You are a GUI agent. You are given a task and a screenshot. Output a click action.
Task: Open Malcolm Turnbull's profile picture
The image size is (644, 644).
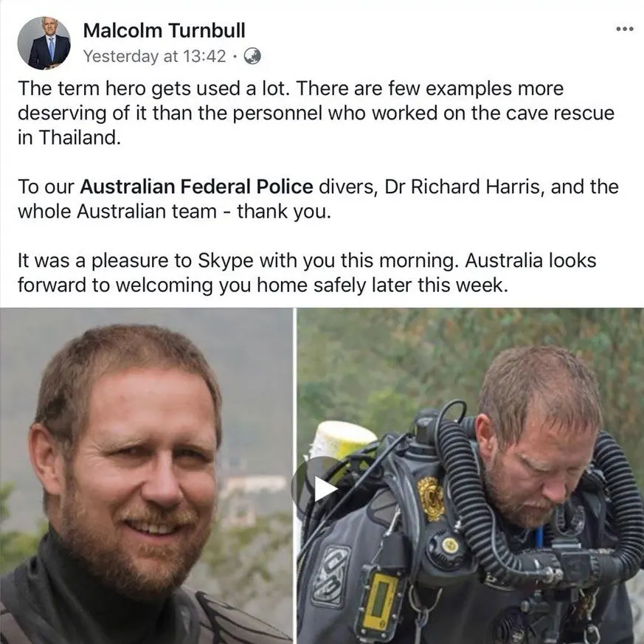[x=44, y=43]
